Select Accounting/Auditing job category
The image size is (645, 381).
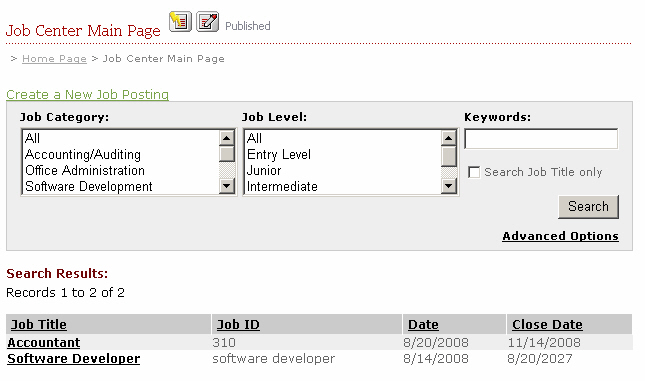pyautogui.click(x=121, y=154)
